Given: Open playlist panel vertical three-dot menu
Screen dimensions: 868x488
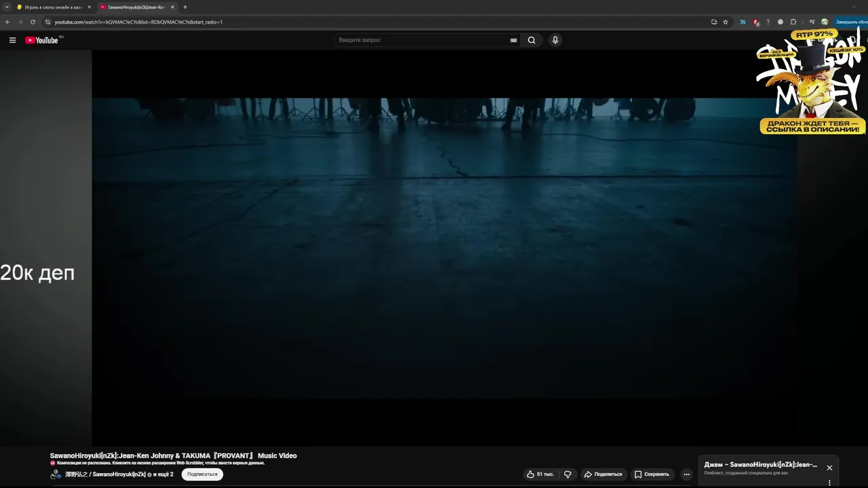Looking at the screenshot, I should 829,483.
